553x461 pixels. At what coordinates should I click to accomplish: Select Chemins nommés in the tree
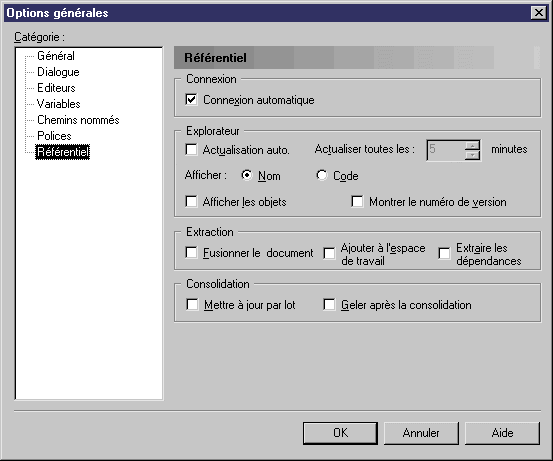(x=78, y=120)
